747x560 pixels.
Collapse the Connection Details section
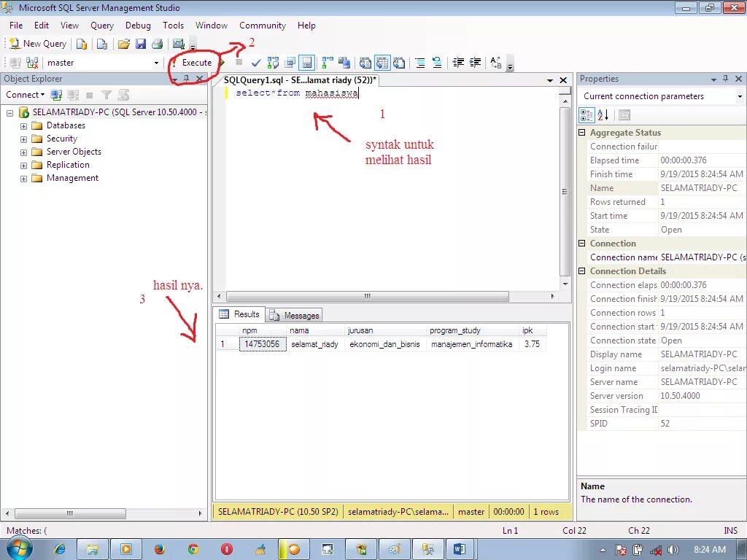pos(581,271)
